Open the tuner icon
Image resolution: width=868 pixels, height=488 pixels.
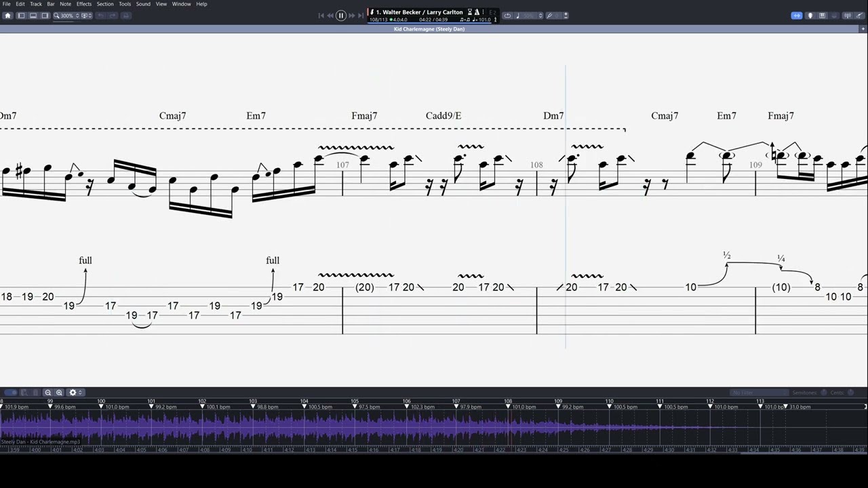848,16
